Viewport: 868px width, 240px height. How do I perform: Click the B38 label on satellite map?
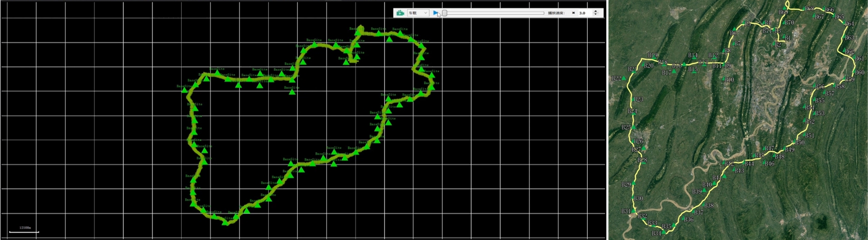point(709,205)
